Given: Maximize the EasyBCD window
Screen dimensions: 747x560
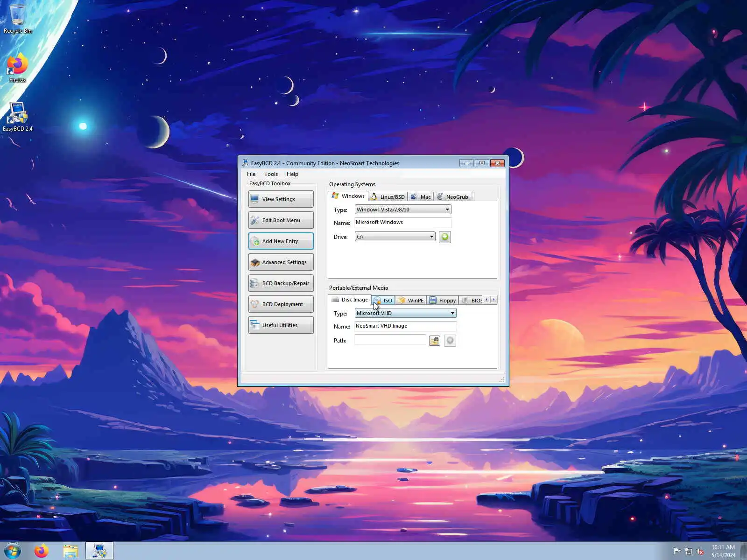Looking at the screenshot, I should [x=482, y=163].
